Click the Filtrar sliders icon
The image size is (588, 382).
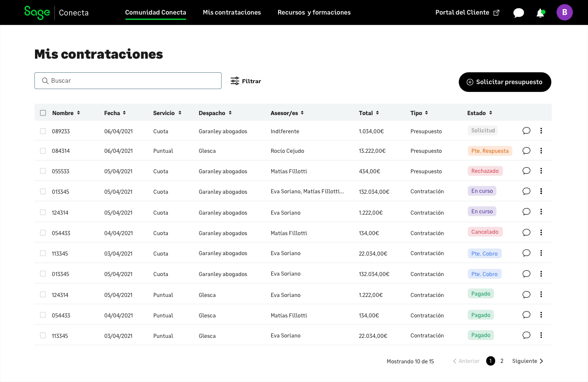[x=235, y=81]
